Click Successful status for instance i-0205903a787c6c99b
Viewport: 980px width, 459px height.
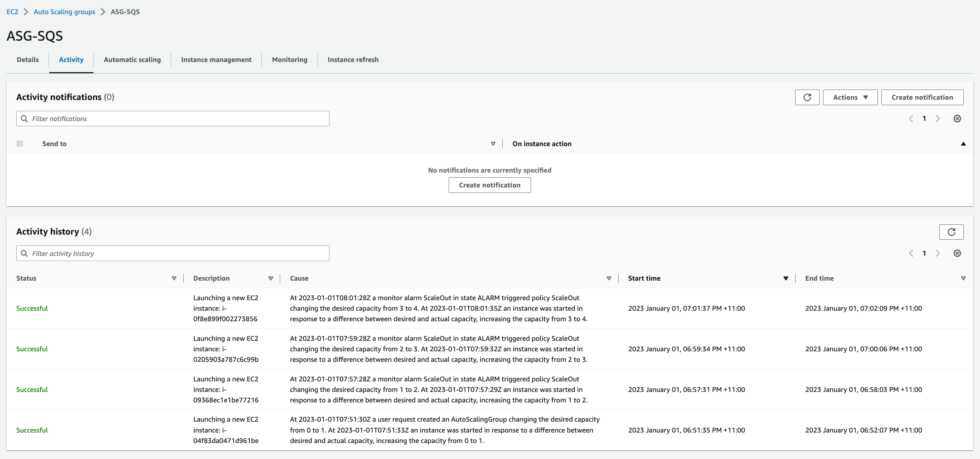(32, 349)
